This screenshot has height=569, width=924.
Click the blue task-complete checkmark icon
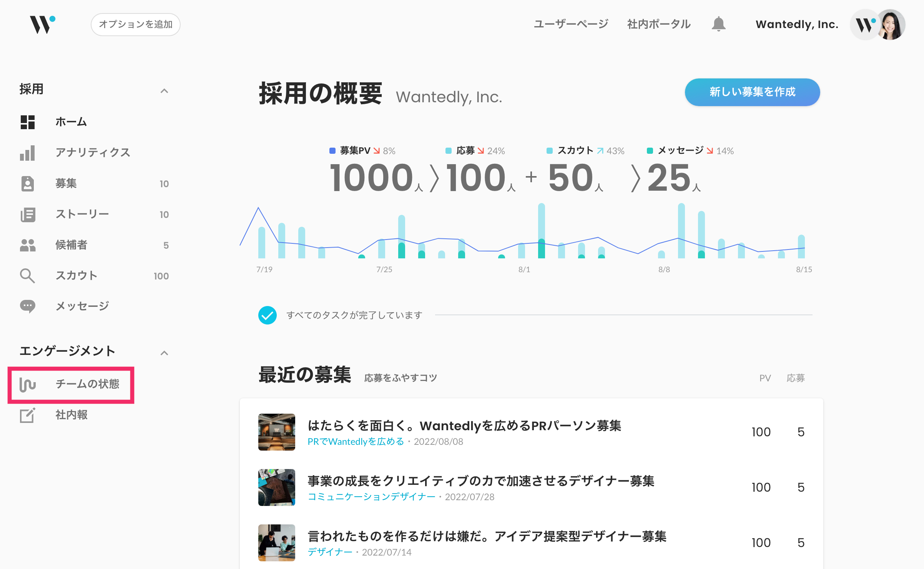(x=268, y=315)
